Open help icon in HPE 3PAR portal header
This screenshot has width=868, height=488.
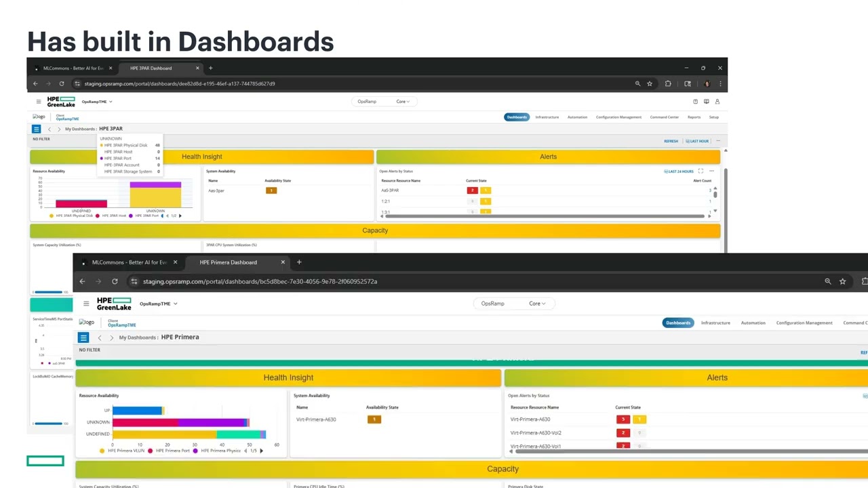[695, 102]
